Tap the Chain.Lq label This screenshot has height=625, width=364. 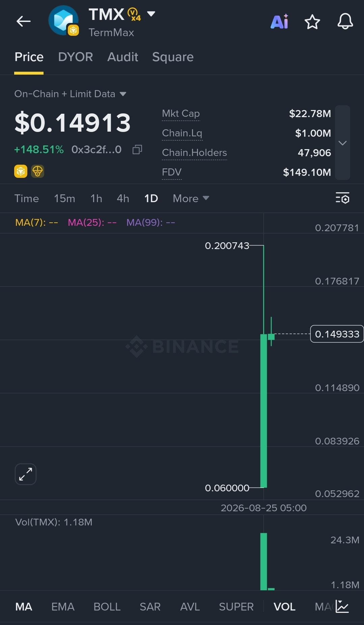[182, 133]
